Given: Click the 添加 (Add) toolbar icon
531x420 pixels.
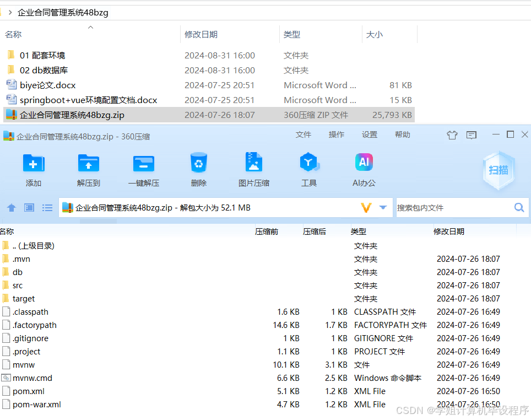Looking at the screenshot, I should tap(33, 163).
